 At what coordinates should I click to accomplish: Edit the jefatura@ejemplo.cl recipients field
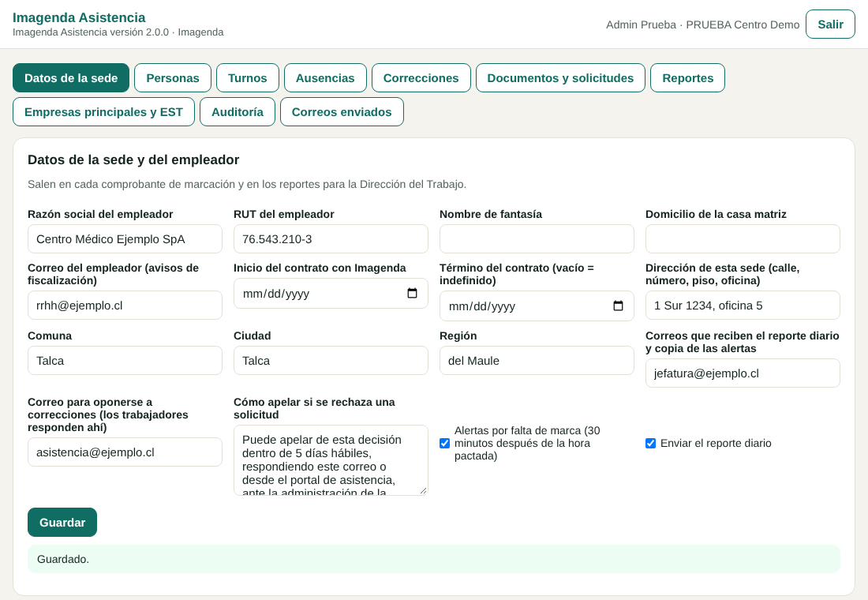point(743,373)
